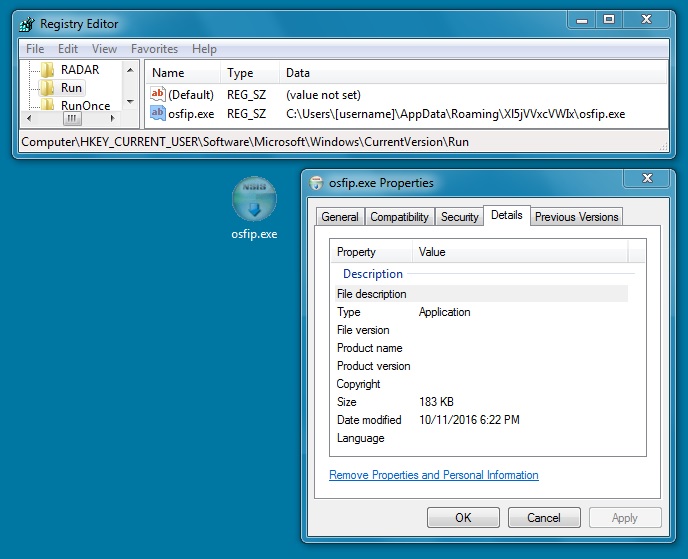Click the '(value not set)' data cell
Viewport: 688px width, 559px height.
coord(323,95)
